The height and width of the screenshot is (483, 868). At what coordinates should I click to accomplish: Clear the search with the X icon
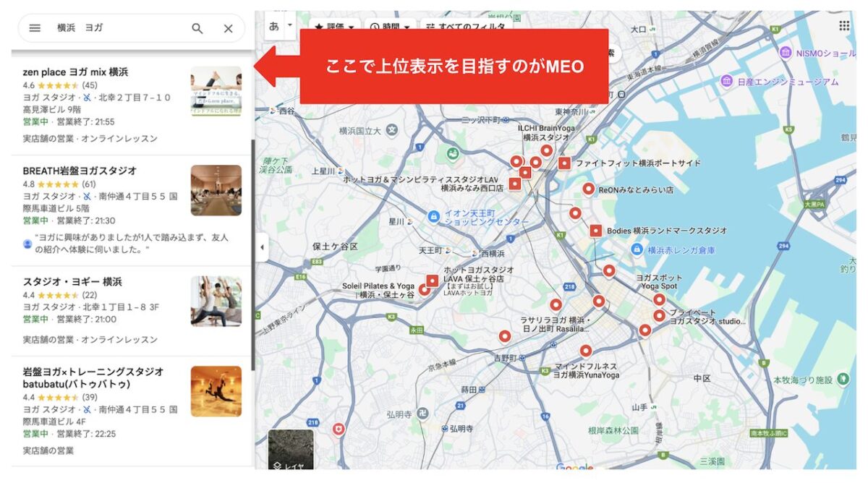coord(228,28)
